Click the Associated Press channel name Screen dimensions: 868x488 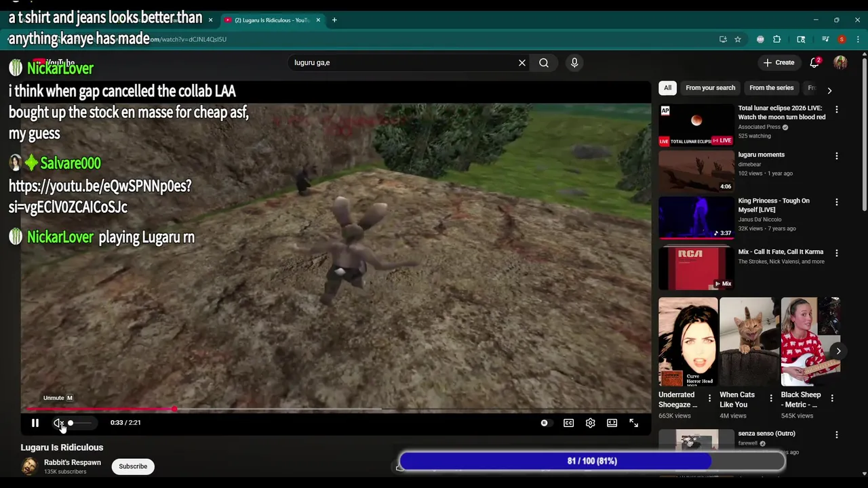pyautogui.click(x=759, y=127)
